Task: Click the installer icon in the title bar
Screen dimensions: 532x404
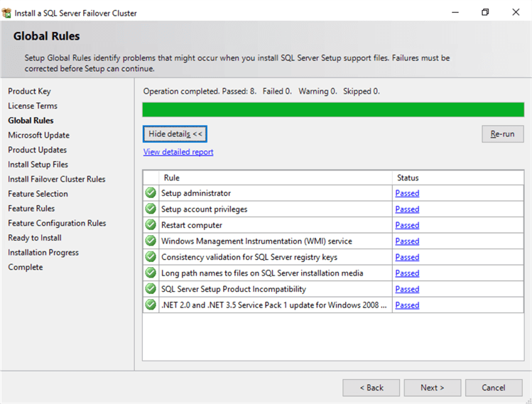Action: pos(7,13)
